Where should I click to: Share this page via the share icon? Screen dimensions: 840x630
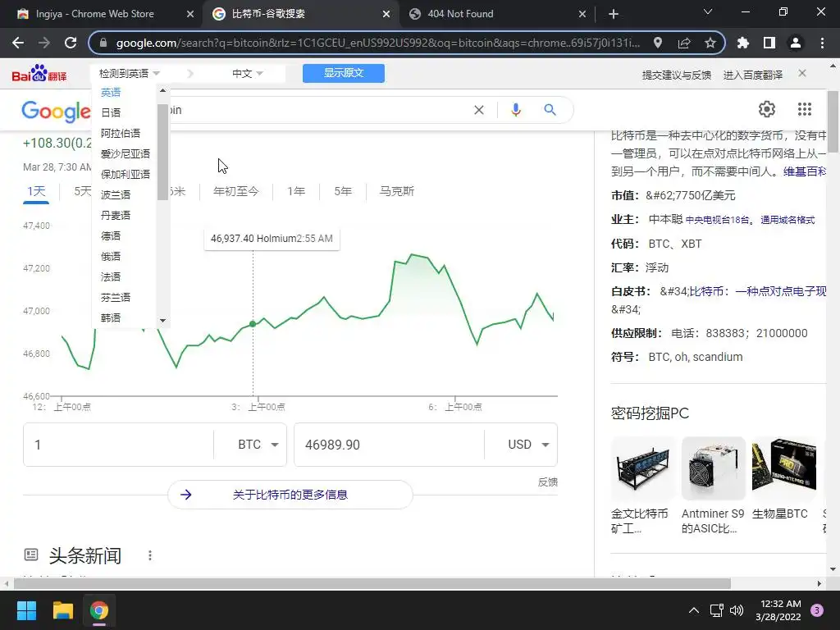[x=684, y=43]
